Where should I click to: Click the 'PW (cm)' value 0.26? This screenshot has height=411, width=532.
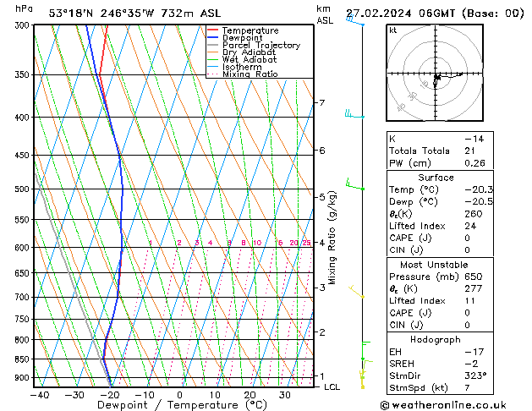[x=474, y=163]
